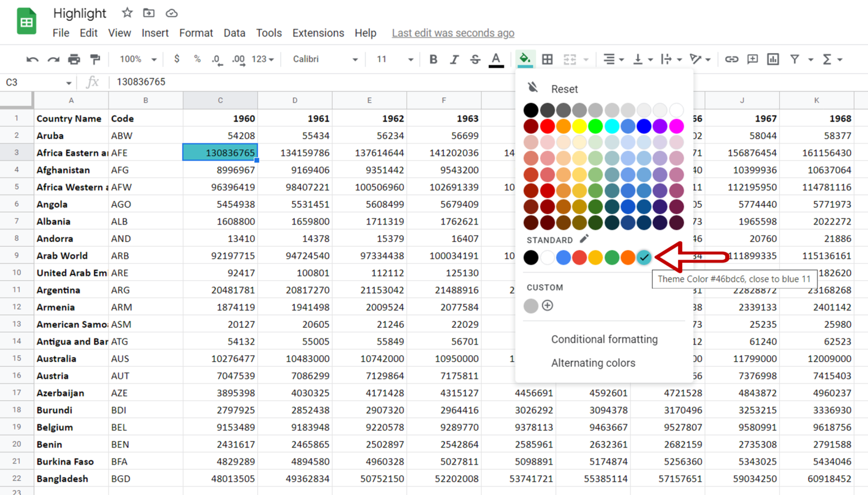Toggle italic formatting
The image size is (868, 495).
454,59
